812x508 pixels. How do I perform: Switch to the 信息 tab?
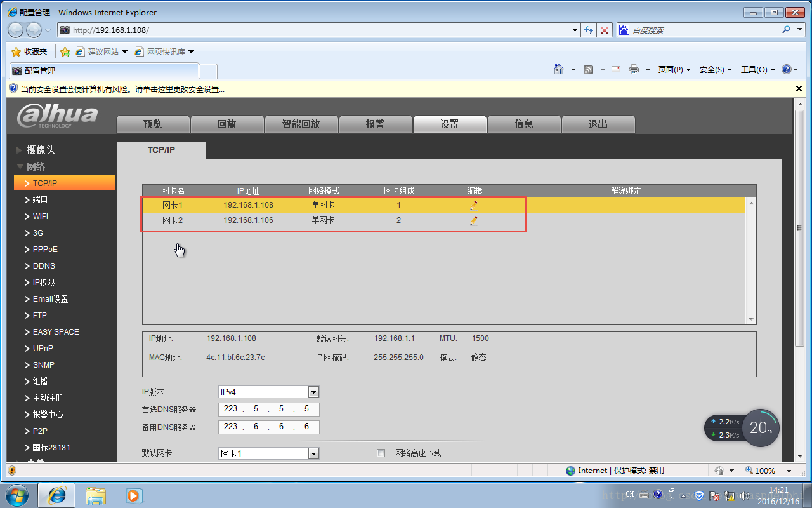(x=524, y=124)
